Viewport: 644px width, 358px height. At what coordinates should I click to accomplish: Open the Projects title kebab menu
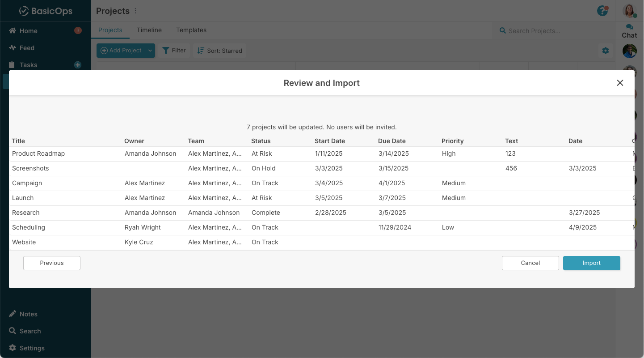coord(136,11)
